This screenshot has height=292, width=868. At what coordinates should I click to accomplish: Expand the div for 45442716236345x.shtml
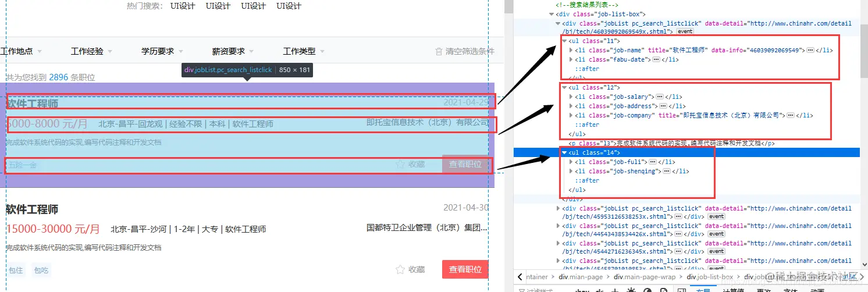[x=558, y=243]
